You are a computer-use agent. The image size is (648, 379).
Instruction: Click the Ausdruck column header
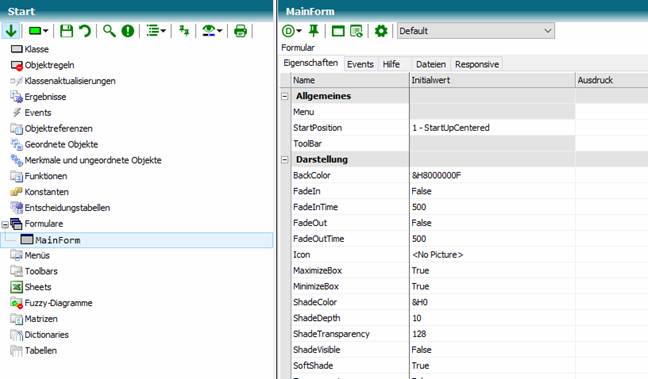[612, 80]
